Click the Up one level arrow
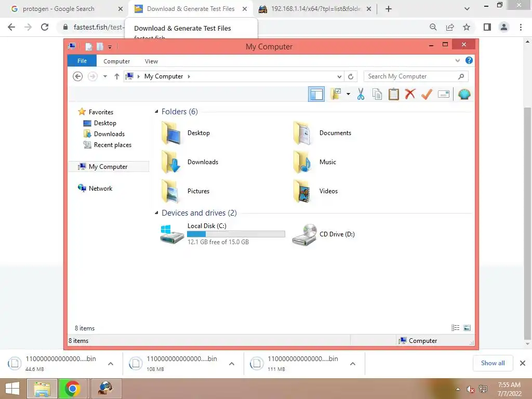 point(117,76)
